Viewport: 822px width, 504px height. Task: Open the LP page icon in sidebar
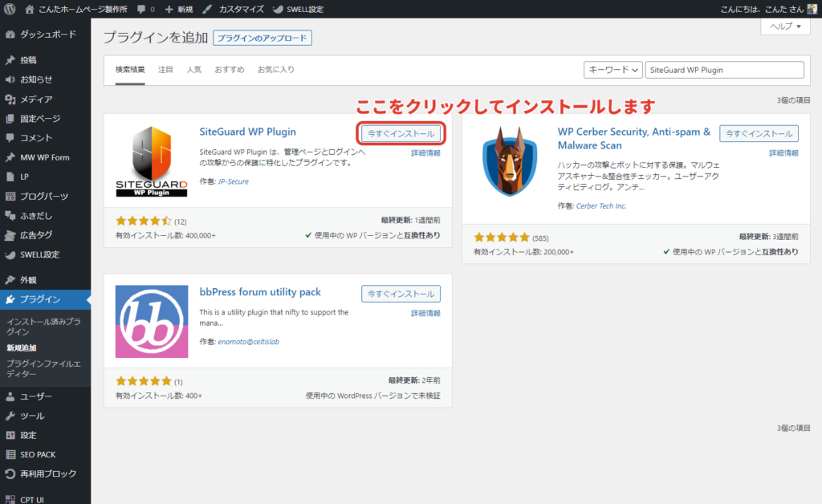[x=10, y=177]
